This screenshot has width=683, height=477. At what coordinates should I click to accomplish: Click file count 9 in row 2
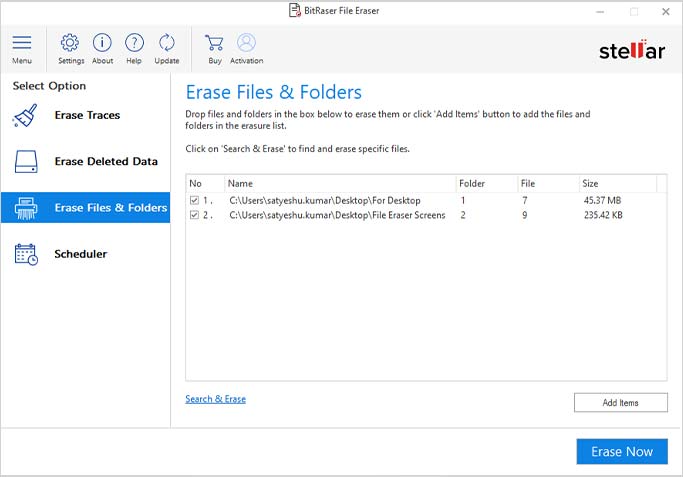(x=525, y=215)
